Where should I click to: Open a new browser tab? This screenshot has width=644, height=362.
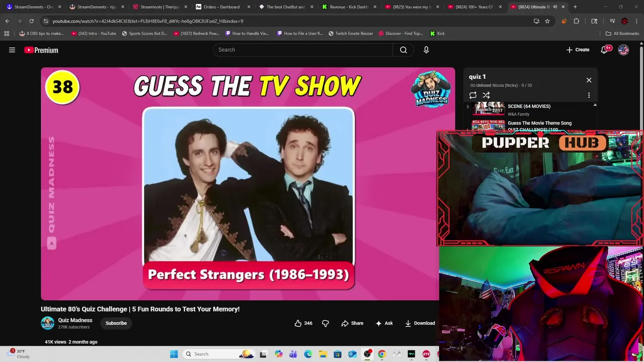pyautogui.click(x=575, y=7)
